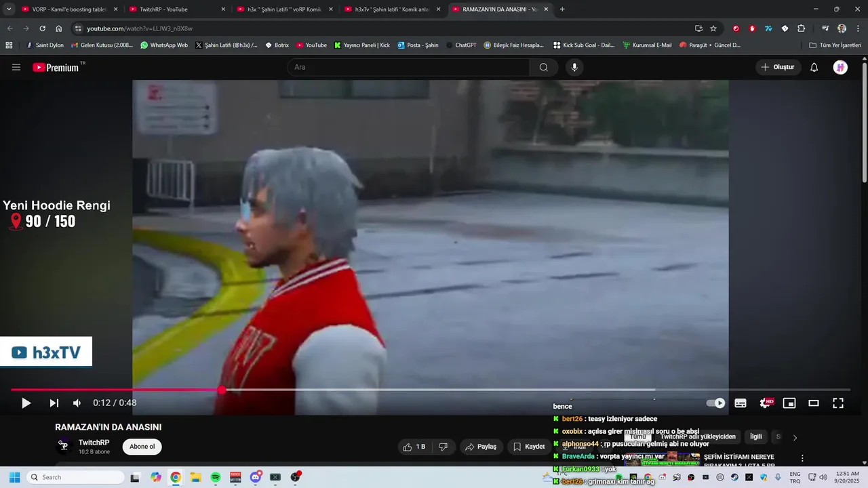Open TwitchRP channel name link

(x=94, y=443)
